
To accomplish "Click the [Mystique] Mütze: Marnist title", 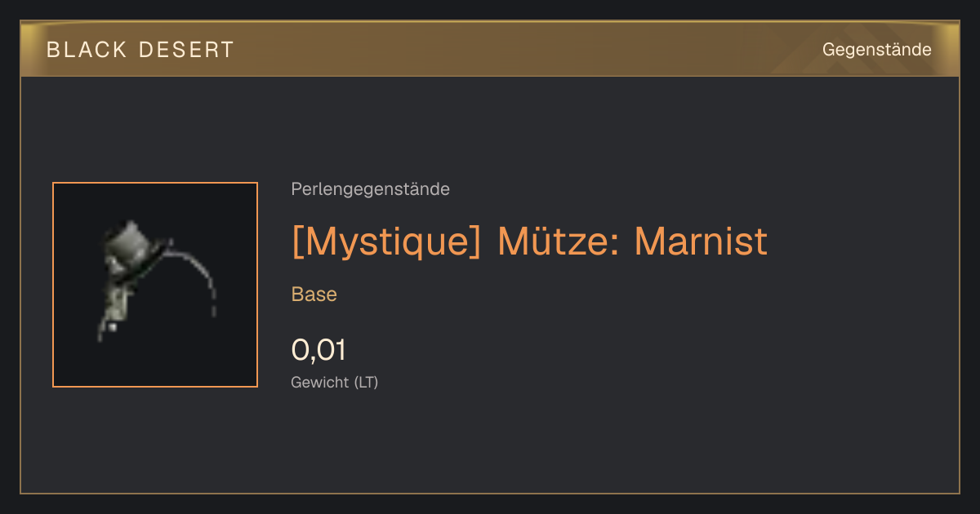I will (529, 241).
